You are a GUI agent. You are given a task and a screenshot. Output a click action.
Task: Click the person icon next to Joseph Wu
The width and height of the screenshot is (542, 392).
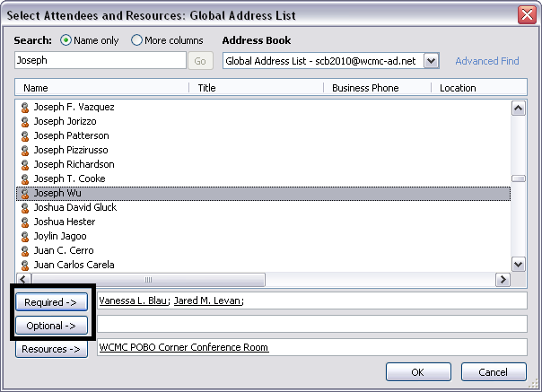click(x=25, y=193)
